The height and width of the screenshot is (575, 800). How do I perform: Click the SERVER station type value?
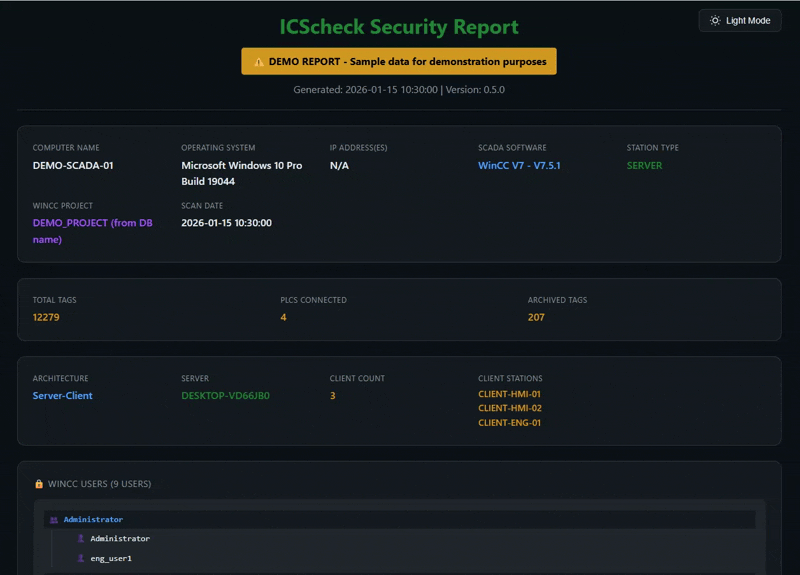click(x=644, y=165)
